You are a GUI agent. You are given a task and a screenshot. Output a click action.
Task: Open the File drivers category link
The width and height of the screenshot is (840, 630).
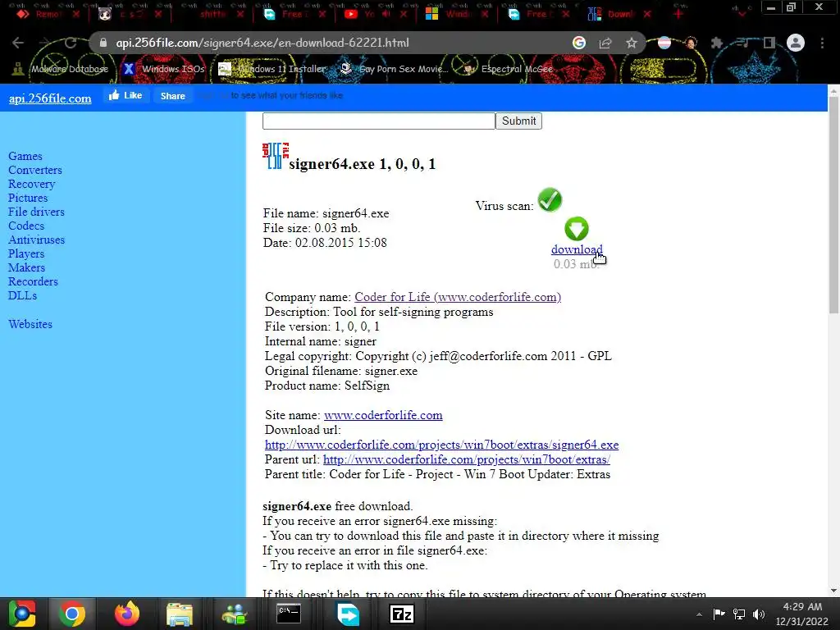[x=36, y=212]
